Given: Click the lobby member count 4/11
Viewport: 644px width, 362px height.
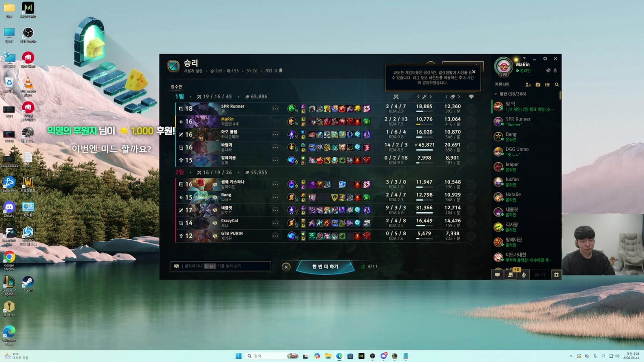Looking at the screenshot, I should coord(369,266).
